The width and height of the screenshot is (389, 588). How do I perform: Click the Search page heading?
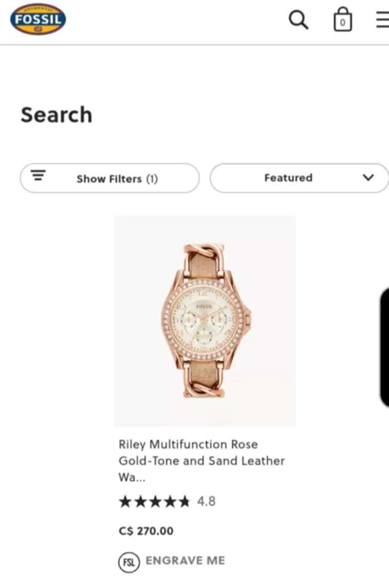coord(56,115)
